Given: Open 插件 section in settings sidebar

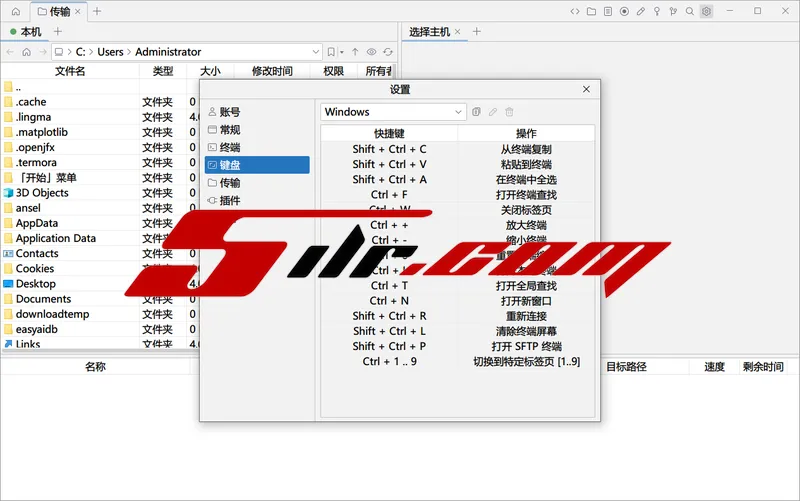Looking at the screenshot, I should point(257,201).
